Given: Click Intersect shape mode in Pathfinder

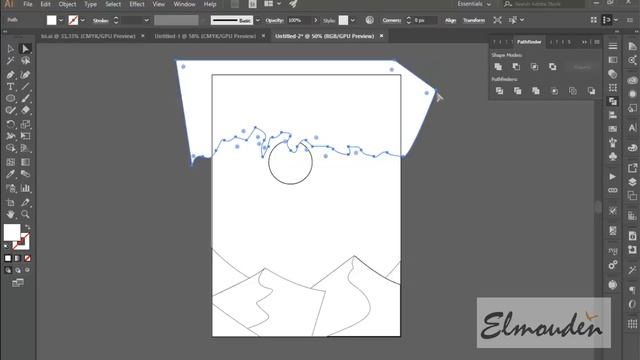Looking at the screenshot, I should pos(534,67).
